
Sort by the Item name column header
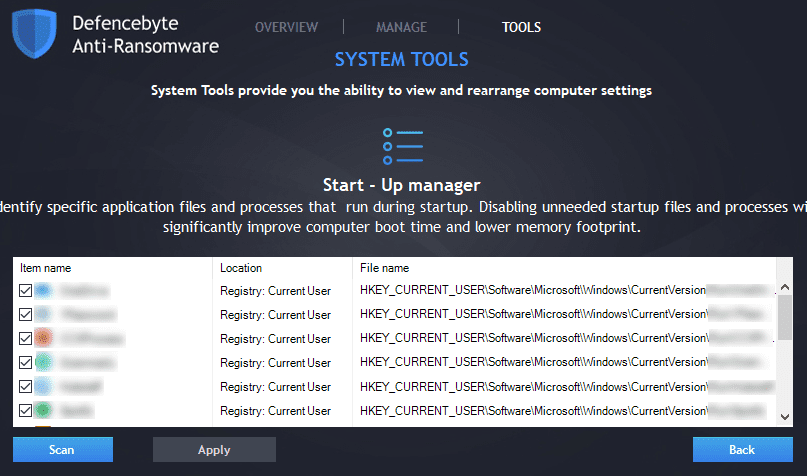pos(45,268)
